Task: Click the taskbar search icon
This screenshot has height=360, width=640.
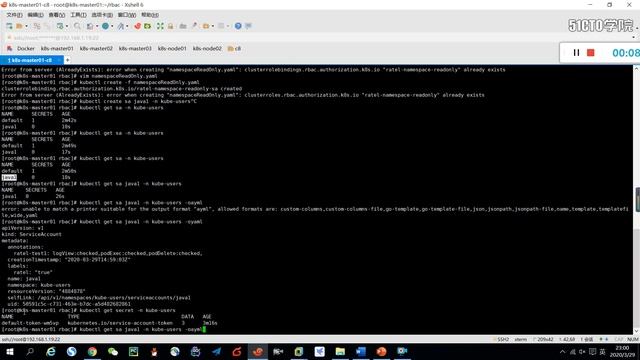Action: pyautogui.click(x=30, y=351)
